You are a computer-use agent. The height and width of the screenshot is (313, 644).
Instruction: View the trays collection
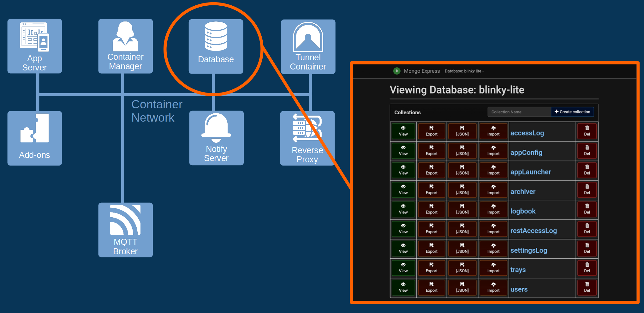click(x=403, y=268)
